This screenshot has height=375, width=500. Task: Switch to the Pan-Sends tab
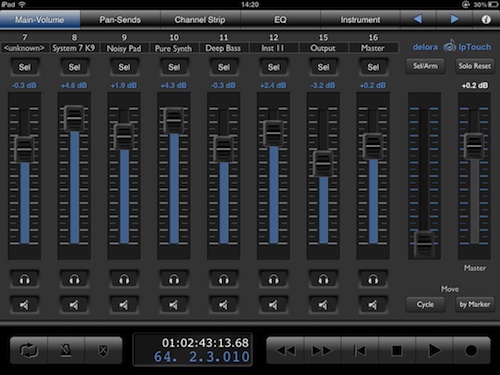pyautogui.click(x=120, y=20)
